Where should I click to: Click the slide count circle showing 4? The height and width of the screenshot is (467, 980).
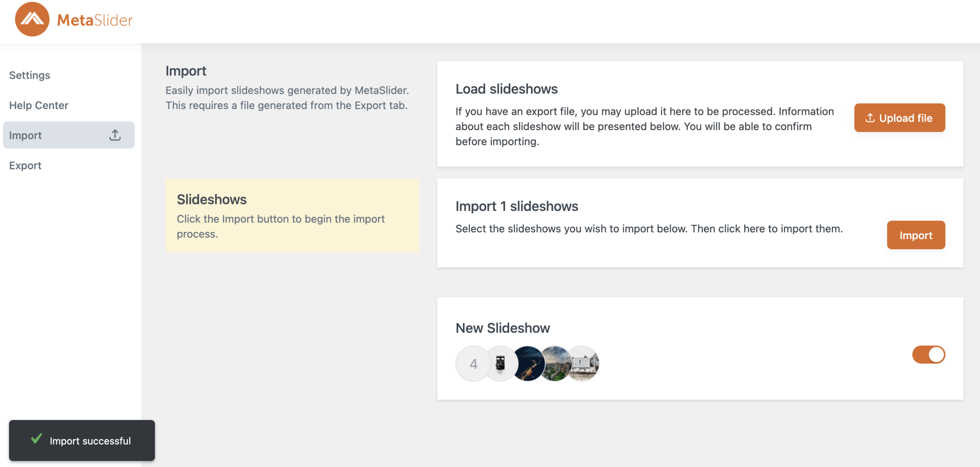point(473,364)
